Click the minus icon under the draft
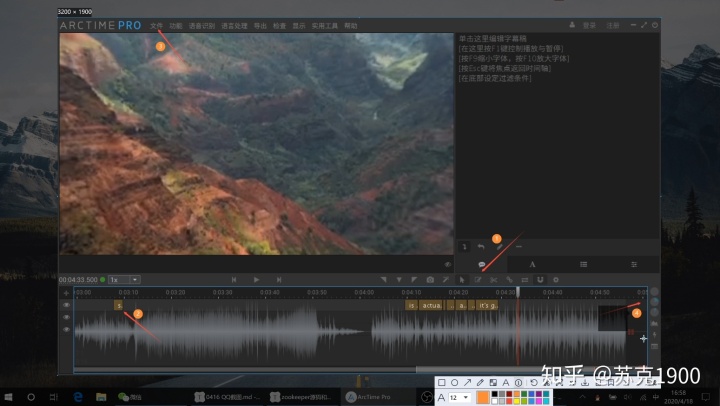 [x=519, y=247]
